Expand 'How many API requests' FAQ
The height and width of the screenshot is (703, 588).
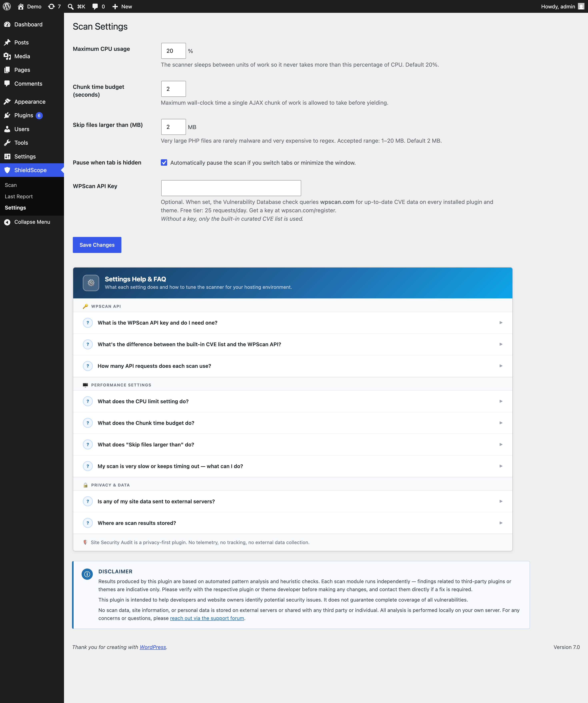tap(292, 366)
